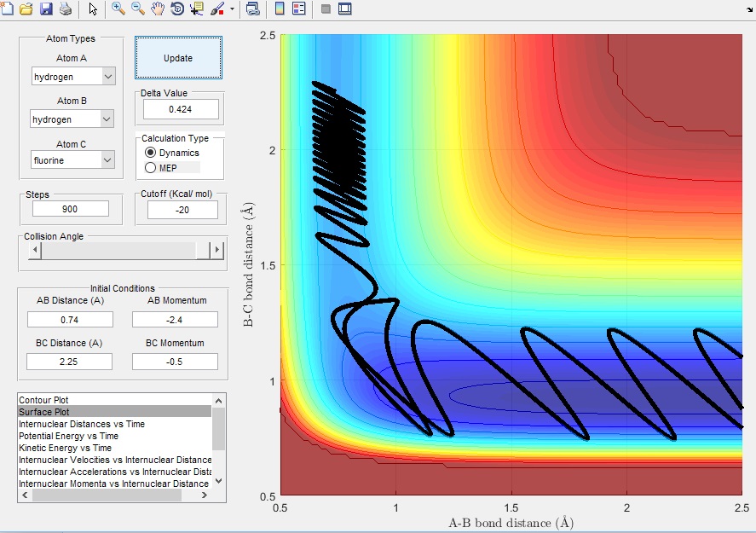Screen dimensions: 756x533
Task: Open the brush color dropdown arrow
Action: point(232,9)
